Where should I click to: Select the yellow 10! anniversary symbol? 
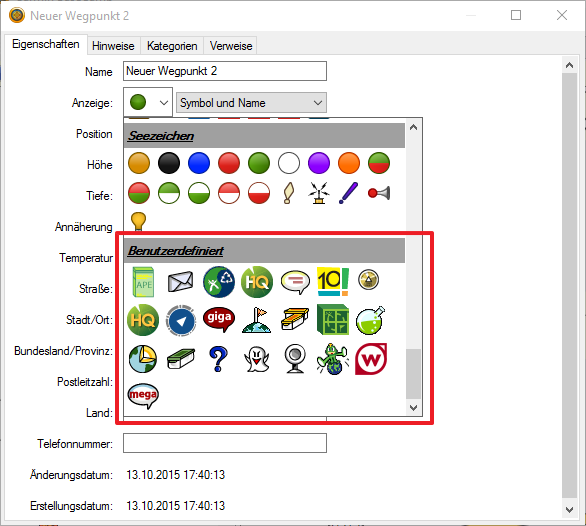[x=333, y=281]
